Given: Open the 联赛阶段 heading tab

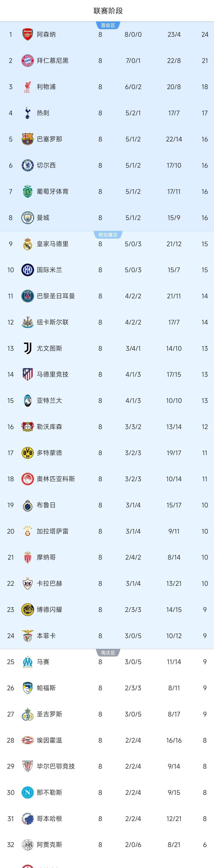Looking at the screenshot, I should pyautogui.click(x=108, y=11).
